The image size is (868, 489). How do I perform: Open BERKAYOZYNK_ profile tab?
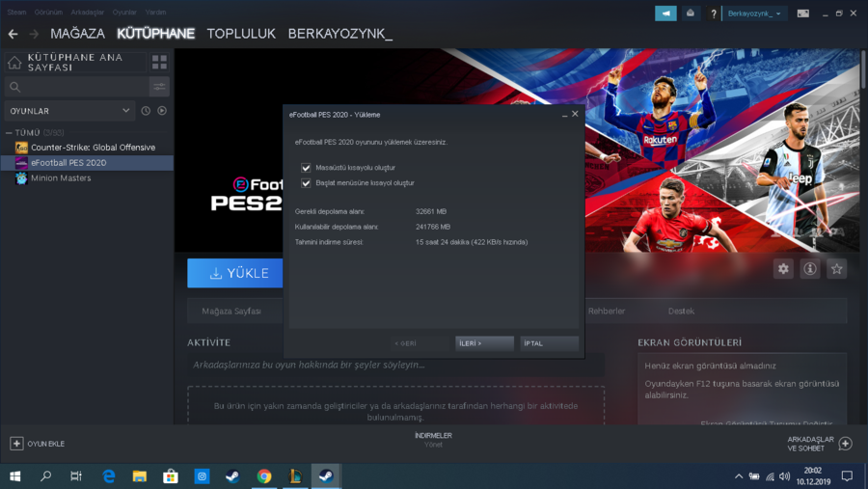click(339, 34)
